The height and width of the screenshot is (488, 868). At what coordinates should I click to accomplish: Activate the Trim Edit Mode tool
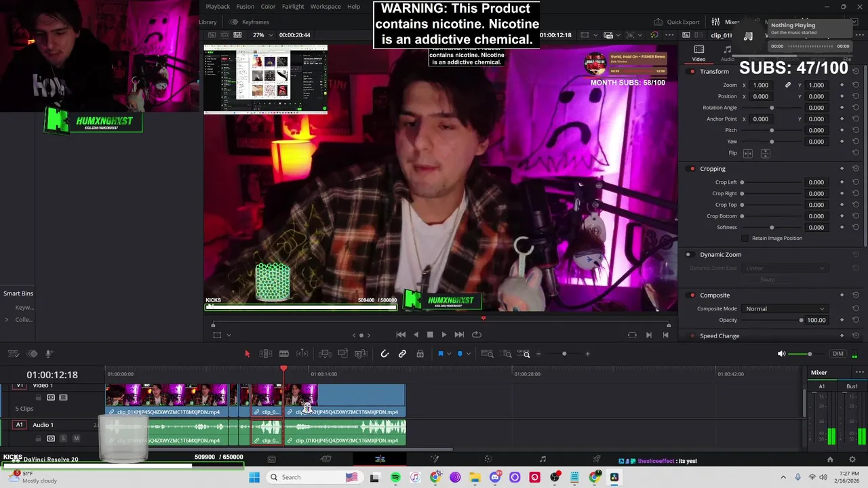(x=266, y=354)
